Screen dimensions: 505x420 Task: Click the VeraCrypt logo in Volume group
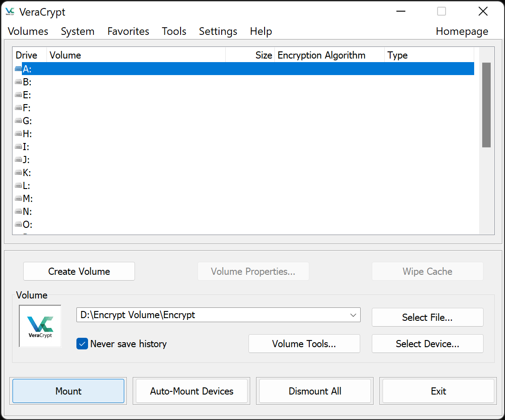pos(40,326)
